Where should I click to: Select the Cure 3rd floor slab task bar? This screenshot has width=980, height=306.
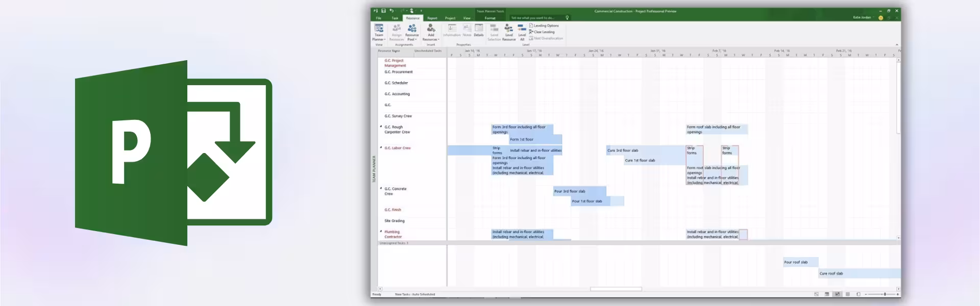[x=646, y=150]
